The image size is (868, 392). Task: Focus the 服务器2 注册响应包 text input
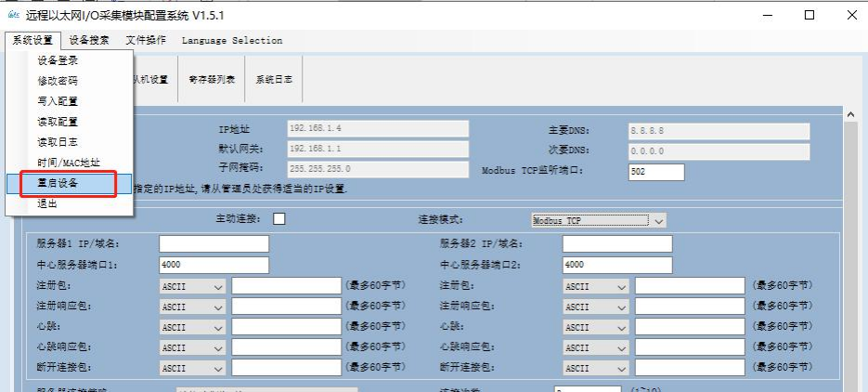(690, 307)
